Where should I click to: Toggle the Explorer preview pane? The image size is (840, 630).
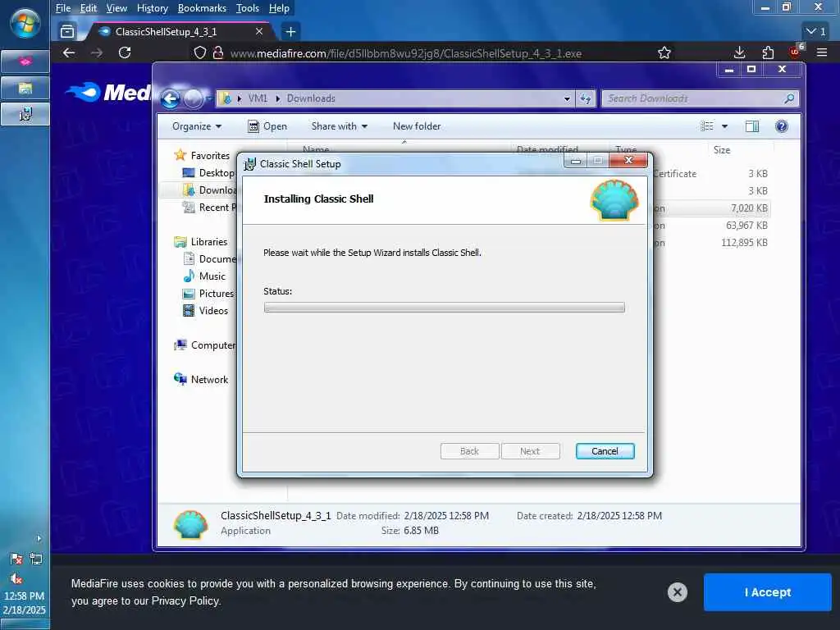pos(752,126)
